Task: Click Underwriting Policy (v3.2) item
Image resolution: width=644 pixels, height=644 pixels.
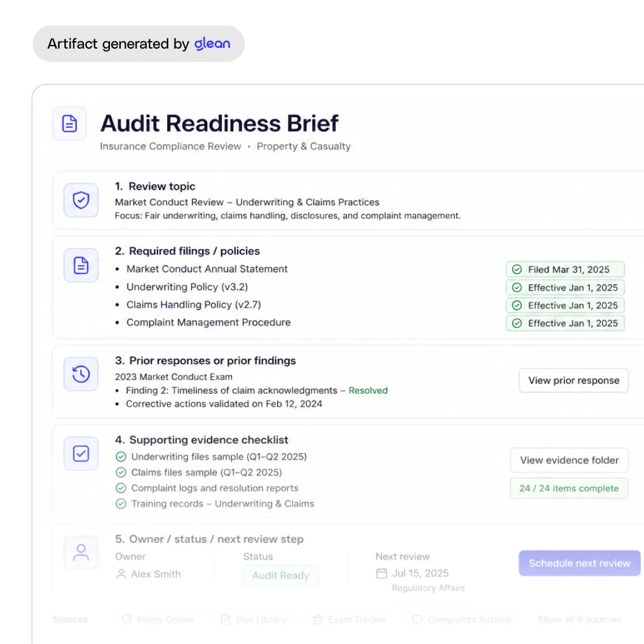Action: click(x=187, y=287)
